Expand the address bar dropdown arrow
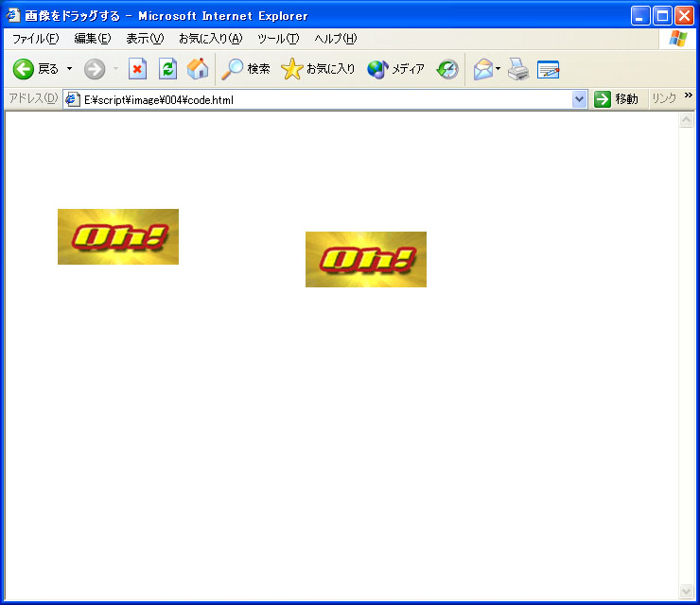This screenshot has height=605, width=700. (x=579, y=99)
